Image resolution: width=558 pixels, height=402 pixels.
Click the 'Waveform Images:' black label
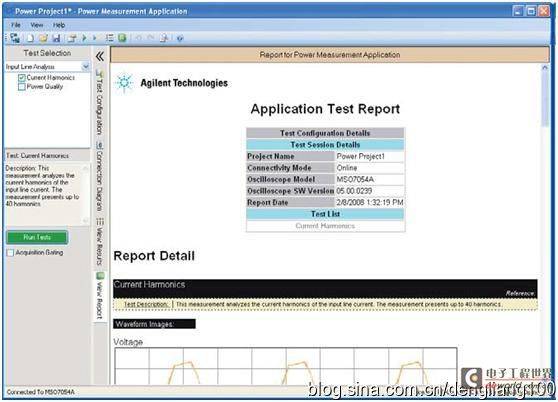[154, 324]
